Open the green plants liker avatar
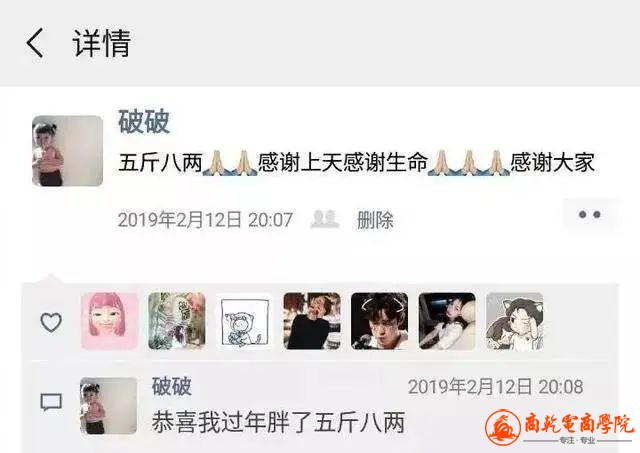Screen dimensions: 640x453 177,321
